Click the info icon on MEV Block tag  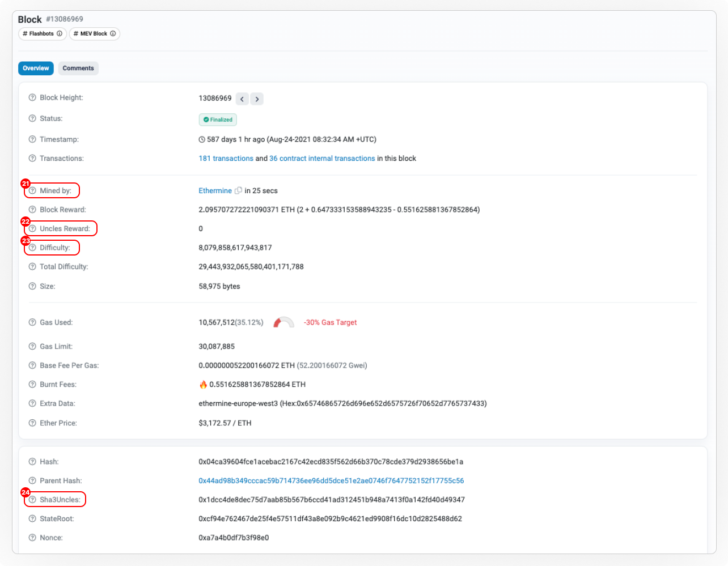coord(113,34)
